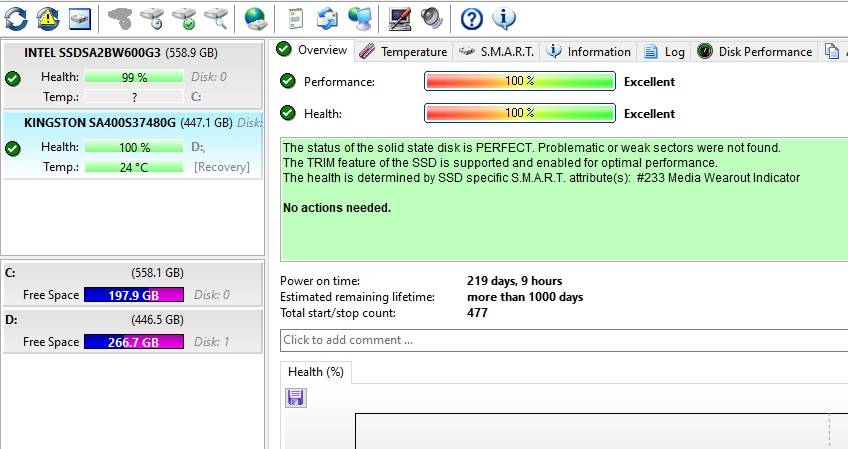The height and width of the screenshot is (449, 848).
Task: Click green check icon beside INTEL disk
Action: pos(13,78)
